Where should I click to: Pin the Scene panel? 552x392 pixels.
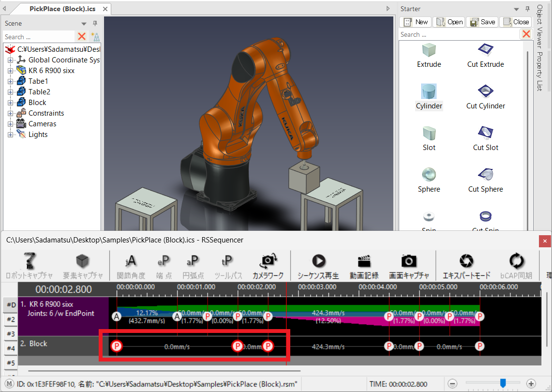(95, 23)
